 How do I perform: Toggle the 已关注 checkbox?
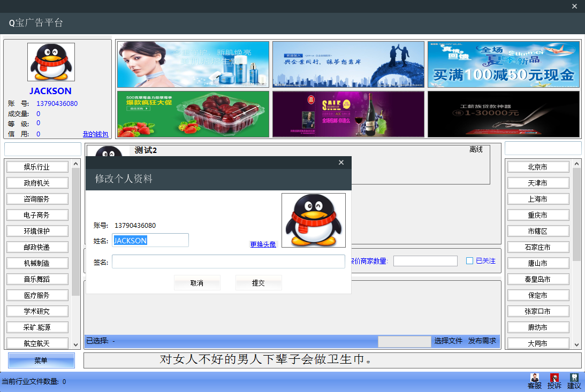469,261
